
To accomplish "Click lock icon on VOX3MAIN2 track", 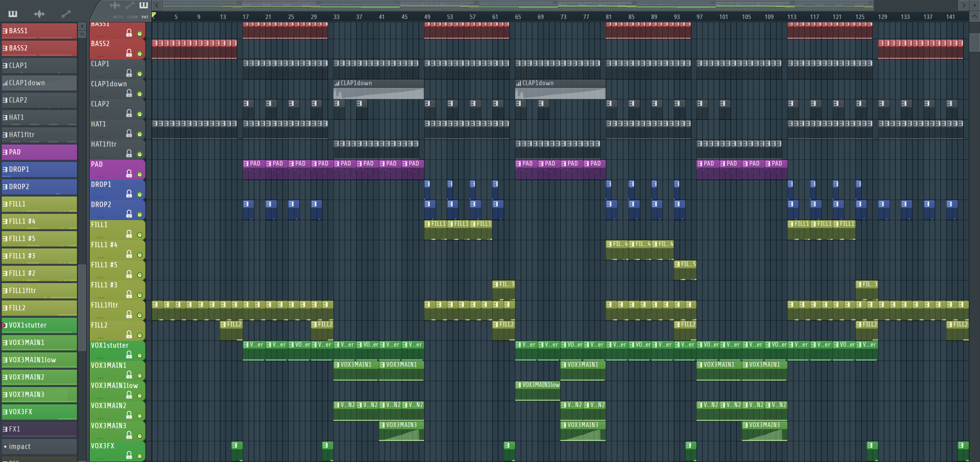I will coord(129,415).
